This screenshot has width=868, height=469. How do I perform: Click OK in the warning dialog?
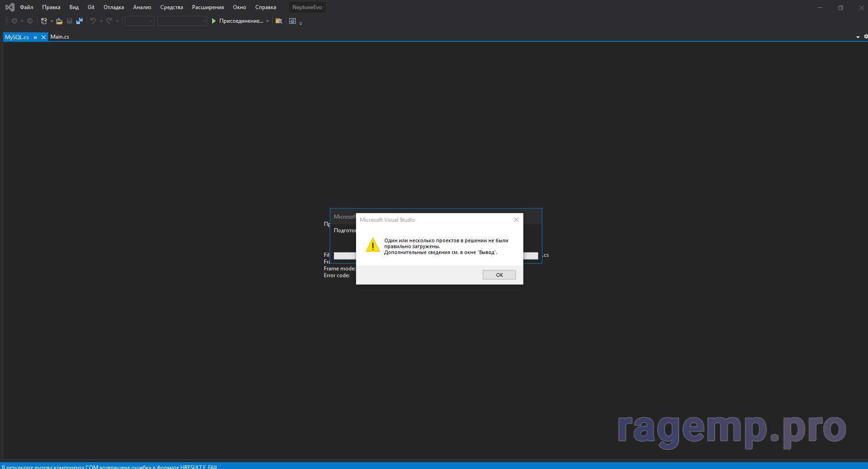(499, 275)
